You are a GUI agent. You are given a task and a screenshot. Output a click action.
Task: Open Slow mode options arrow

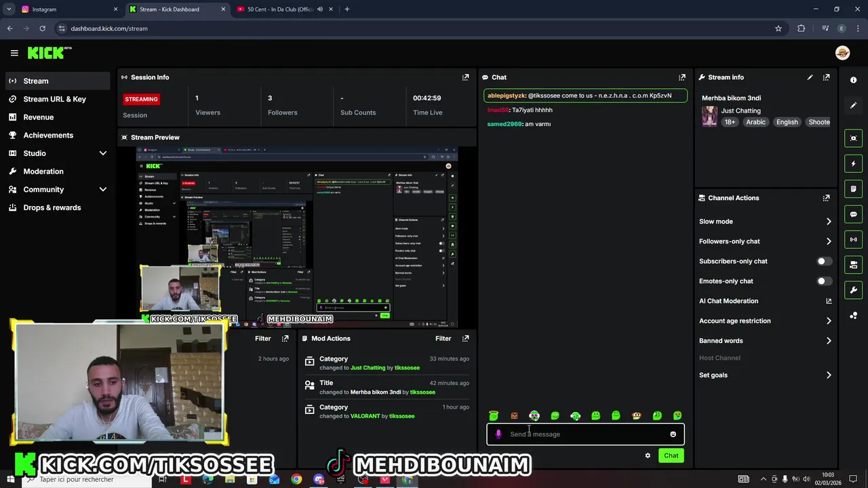[x=829, y=222]
